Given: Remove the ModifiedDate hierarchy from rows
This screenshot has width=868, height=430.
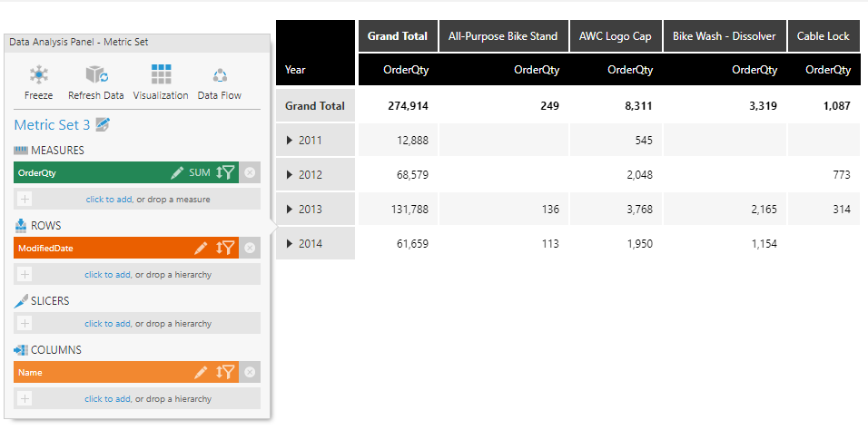Looking at the screenshot, I should pos(250,248).
